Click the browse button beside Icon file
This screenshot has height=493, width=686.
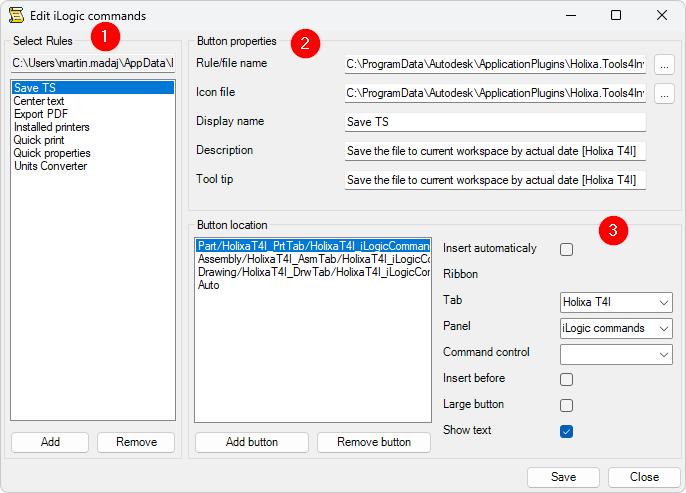pos(665,93)
